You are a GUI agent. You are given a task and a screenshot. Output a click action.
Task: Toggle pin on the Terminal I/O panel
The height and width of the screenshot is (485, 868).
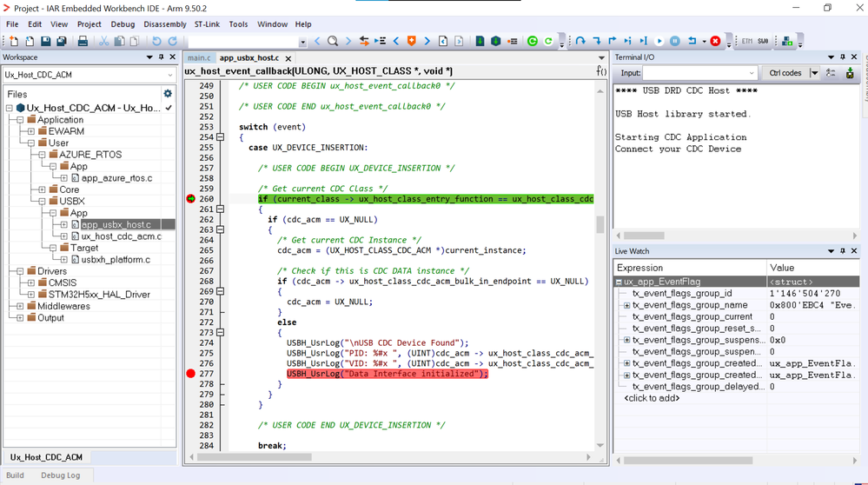pos(843,57)
